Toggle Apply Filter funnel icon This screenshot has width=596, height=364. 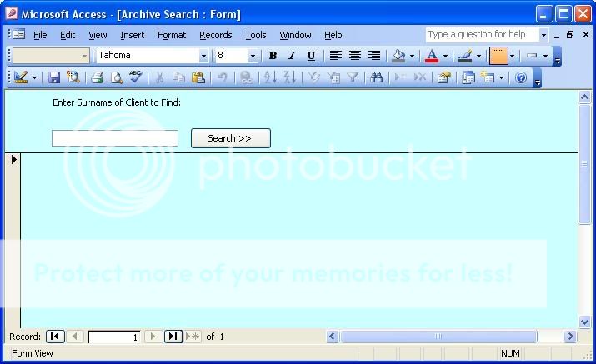pyautogui.click(x=353, y=77)
